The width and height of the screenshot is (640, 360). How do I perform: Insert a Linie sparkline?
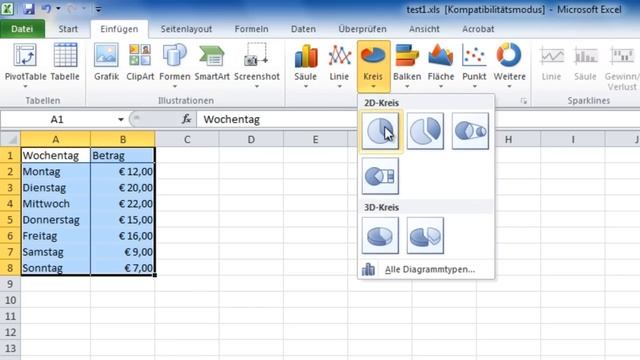(551, 63)
